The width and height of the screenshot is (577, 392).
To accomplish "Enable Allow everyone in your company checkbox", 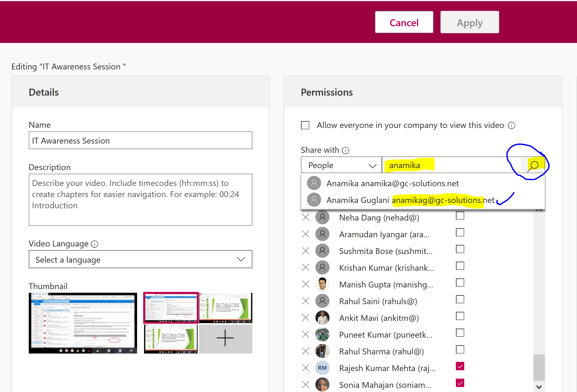I will click(x=305, y=125).
